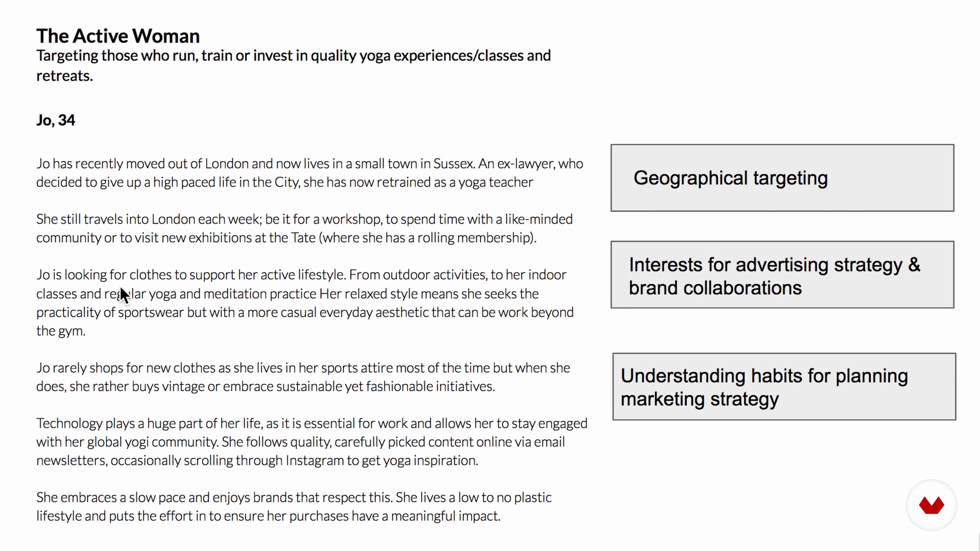Click the paragraph starting She still travels
This screenshot has height=551, width=980.
(304, 228)
